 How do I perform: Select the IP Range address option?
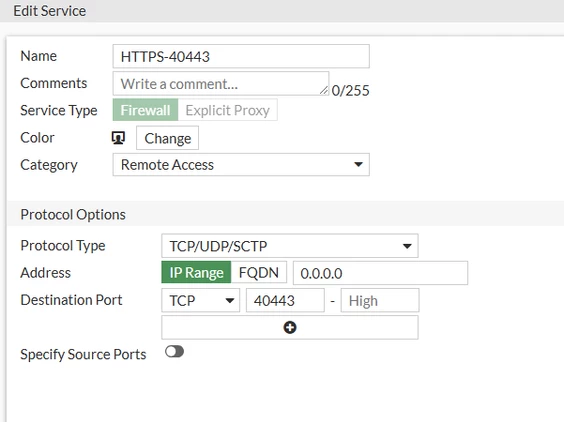pos(196,272)
